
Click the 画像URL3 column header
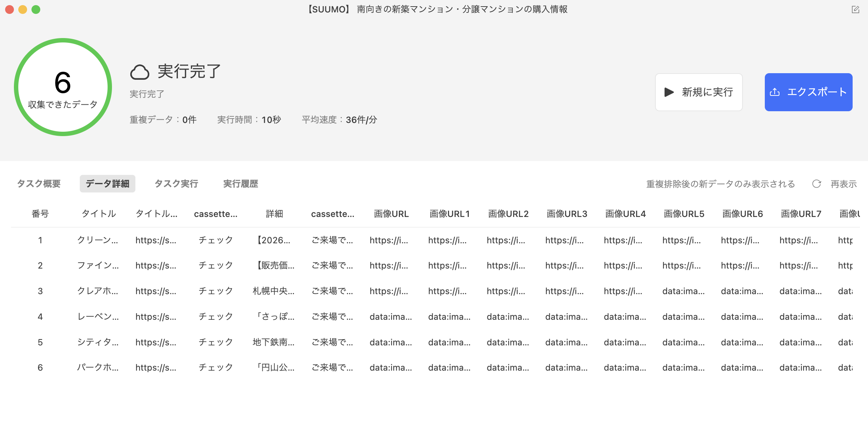[567, 214]
